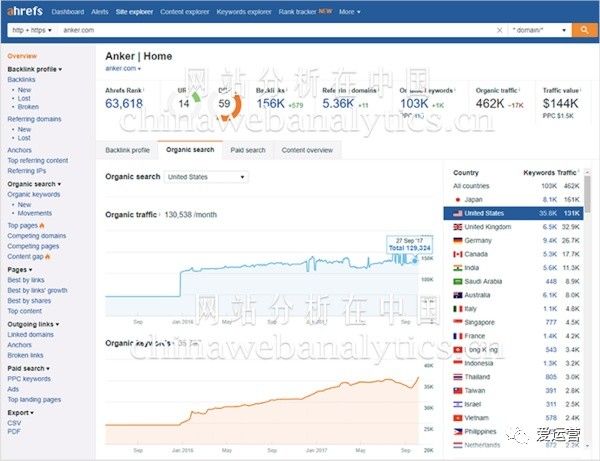Open Backlinks in the sidebar

(x=21, y=80)
